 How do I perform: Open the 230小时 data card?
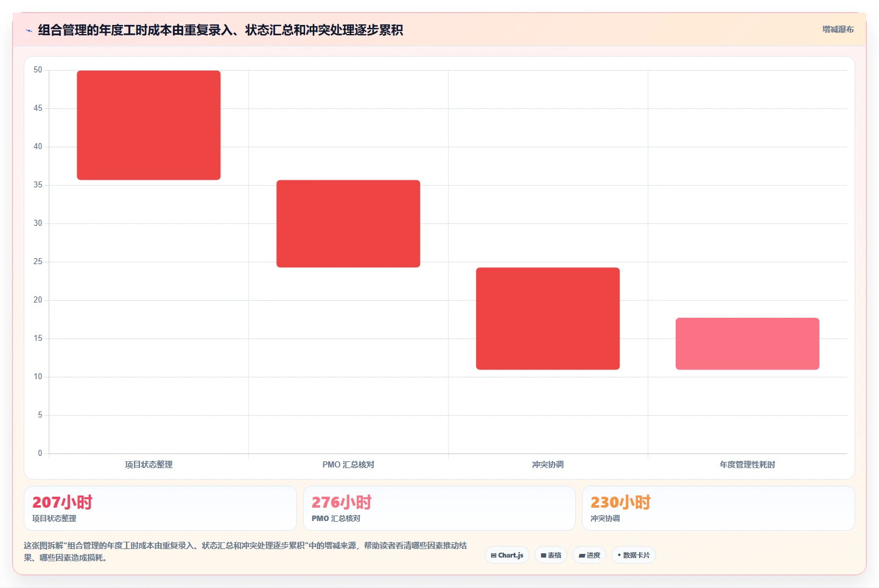coord(718,508)
